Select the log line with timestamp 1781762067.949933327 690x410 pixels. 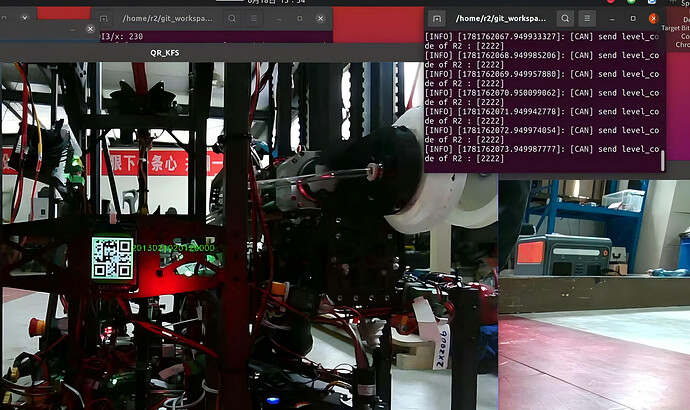(542, 37)
